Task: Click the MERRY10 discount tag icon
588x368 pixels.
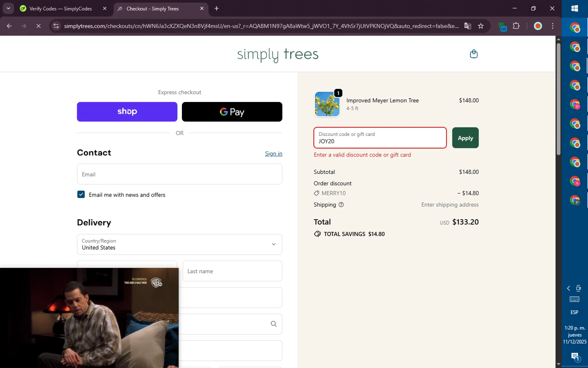Action: tap(316, 193)
